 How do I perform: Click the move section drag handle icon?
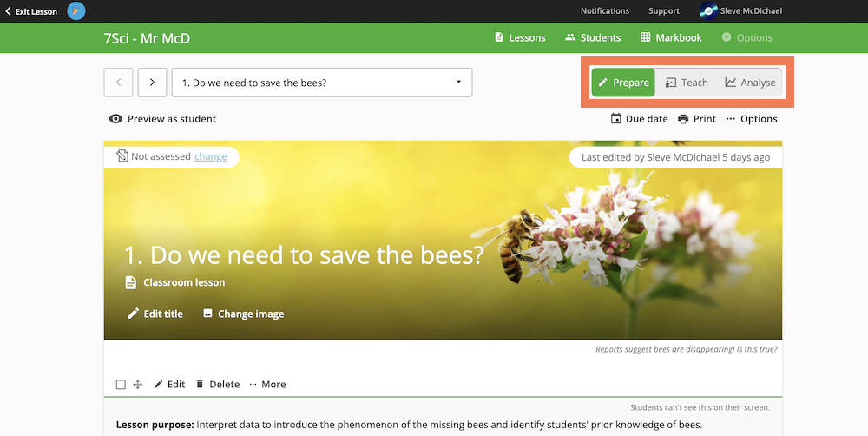click(x=138, y=385)
